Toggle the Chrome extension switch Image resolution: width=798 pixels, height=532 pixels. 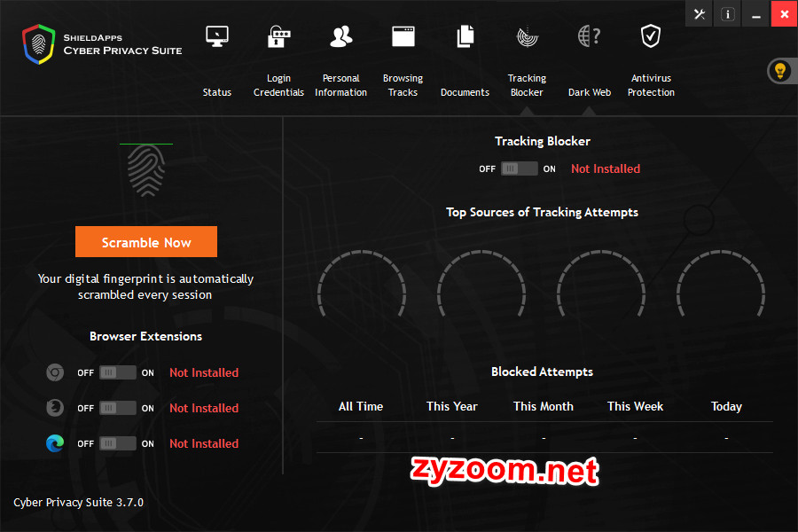click(x=118, y=372)
